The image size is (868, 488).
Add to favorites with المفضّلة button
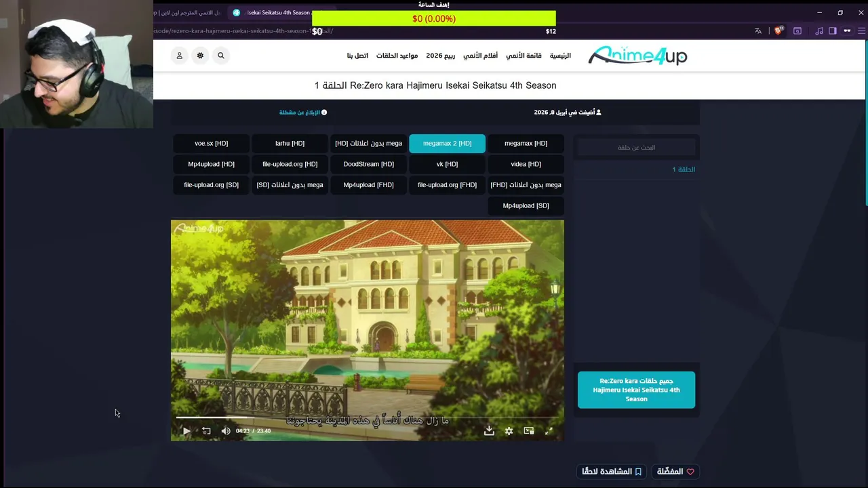click(675, 472)
